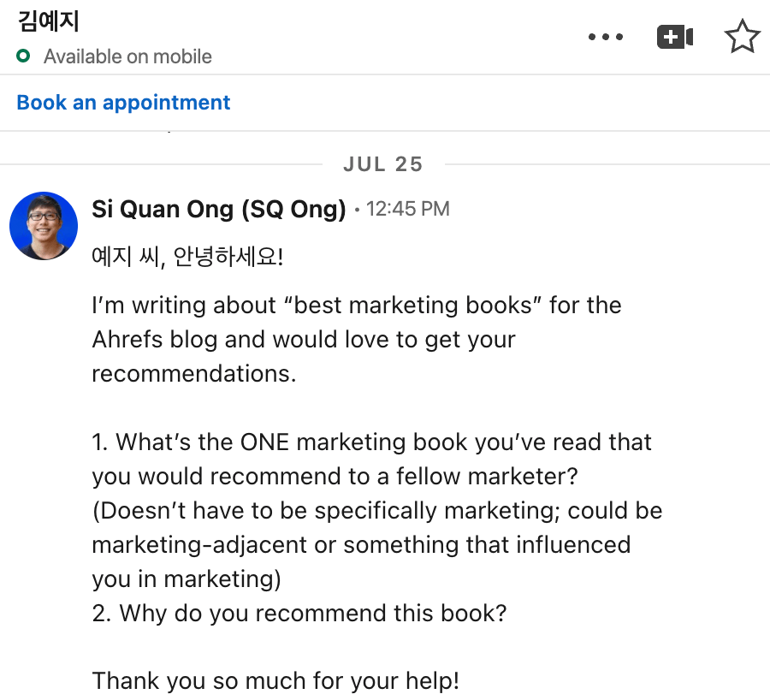Click the 12:45 PM message timestamp
770x700 pixels.
tap(407, 209)
